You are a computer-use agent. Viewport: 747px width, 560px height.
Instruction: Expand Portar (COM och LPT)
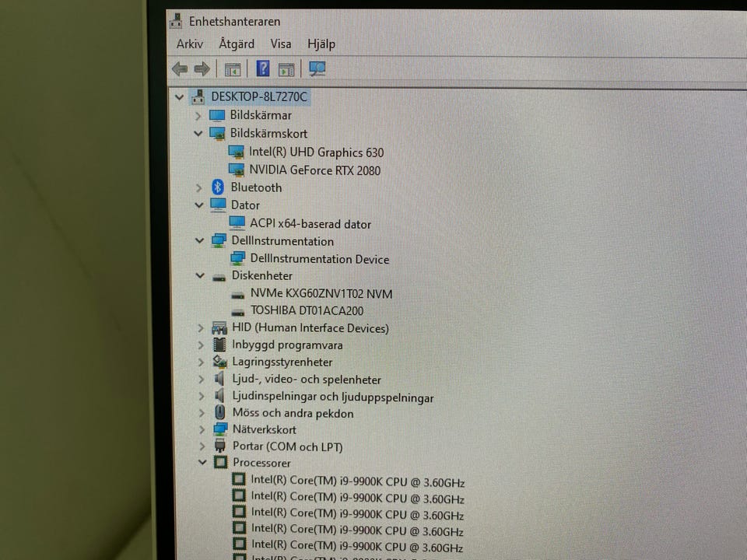click(x=202, y=446)
